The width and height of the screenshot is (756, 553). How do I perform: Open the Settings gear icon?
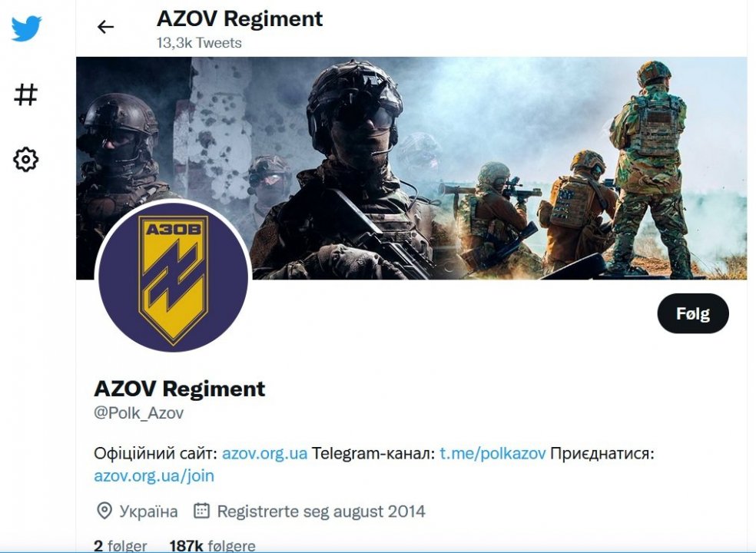click(x=25, y=159)
